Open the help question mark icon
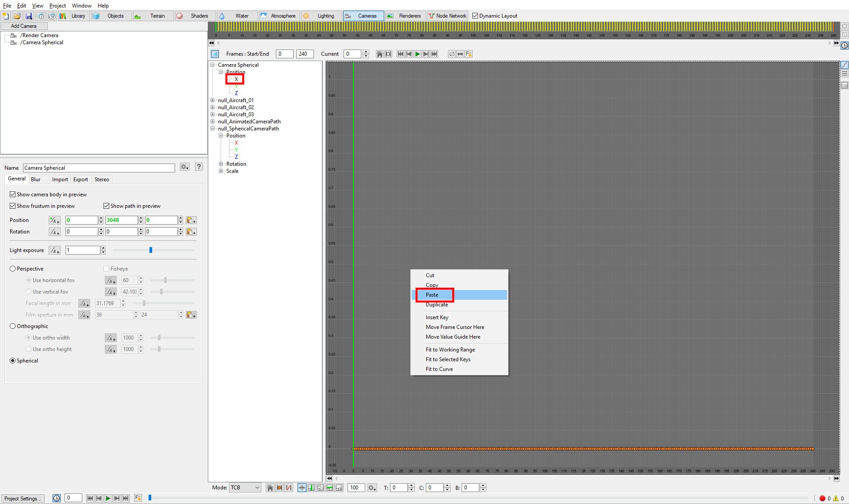 pyautogui.click(x=199, y=167)
